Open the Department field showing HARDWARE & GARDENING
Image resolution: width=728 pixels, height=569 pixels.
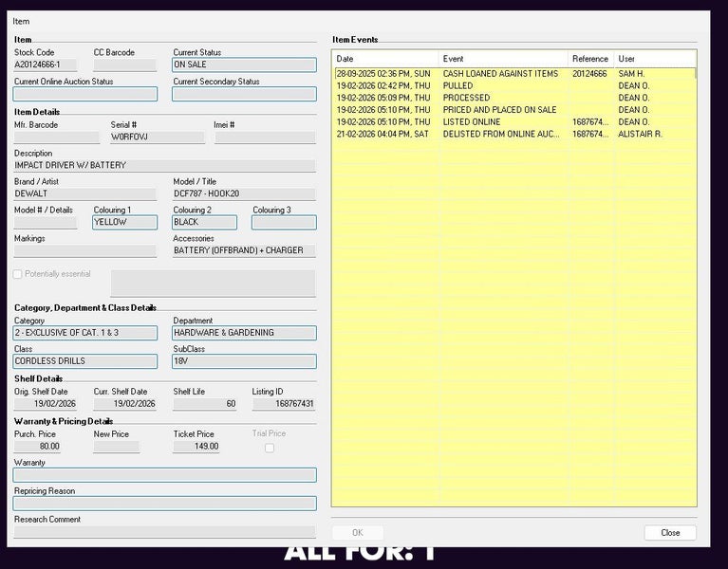[x=244, y=334]
